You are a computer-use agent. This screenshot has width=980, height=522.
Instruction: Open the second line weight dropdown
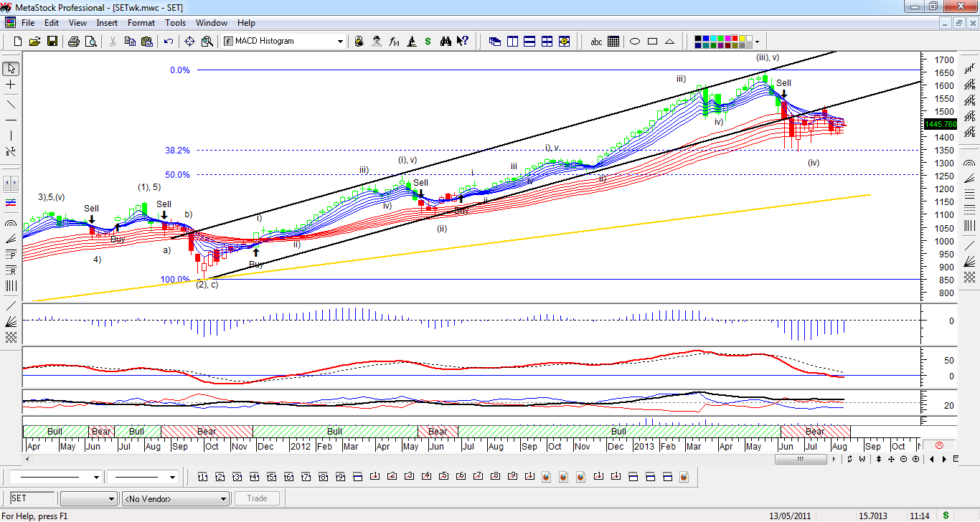click(x=172, y=478)
